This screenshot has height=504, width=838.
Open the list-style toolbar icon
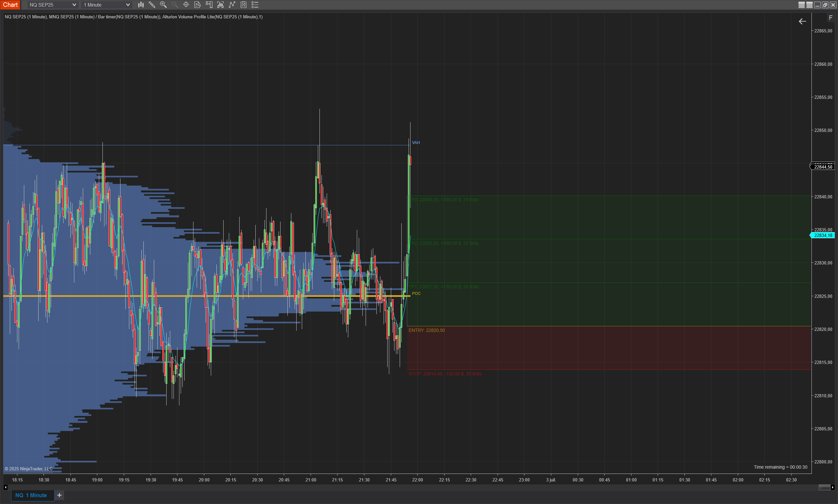point(255,5)
